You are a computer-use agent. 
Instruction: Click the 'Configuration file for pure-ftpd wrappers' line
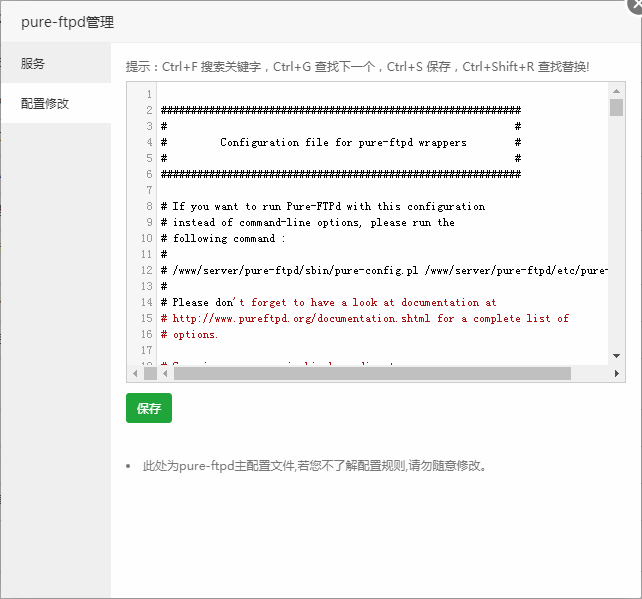point(343,142)
